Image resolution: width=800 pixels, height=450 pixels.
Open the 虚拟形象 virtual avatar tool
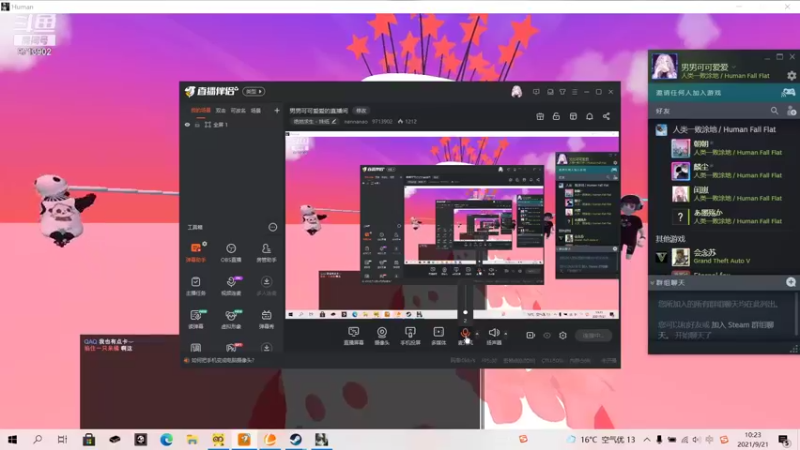[x=231, y=319]
